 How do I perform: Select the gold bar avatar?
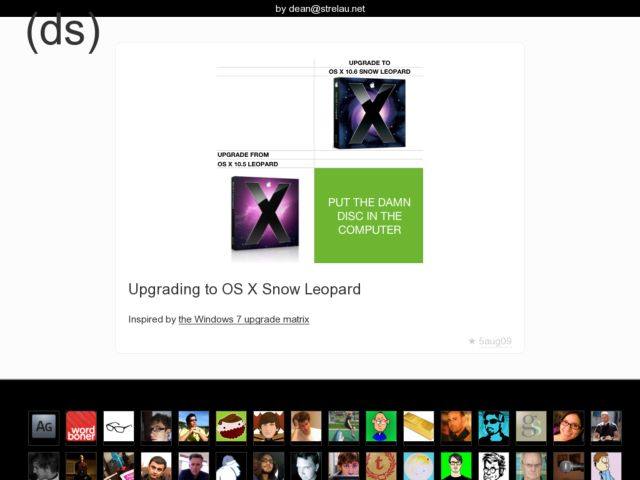click(x=418, y=426)
